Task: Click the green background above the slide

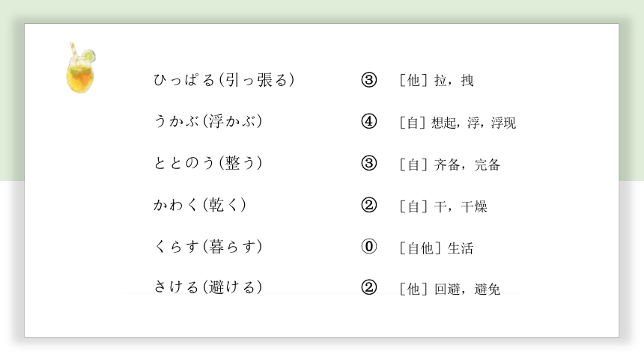Action: pyautogui.click(x=322, y=10)
